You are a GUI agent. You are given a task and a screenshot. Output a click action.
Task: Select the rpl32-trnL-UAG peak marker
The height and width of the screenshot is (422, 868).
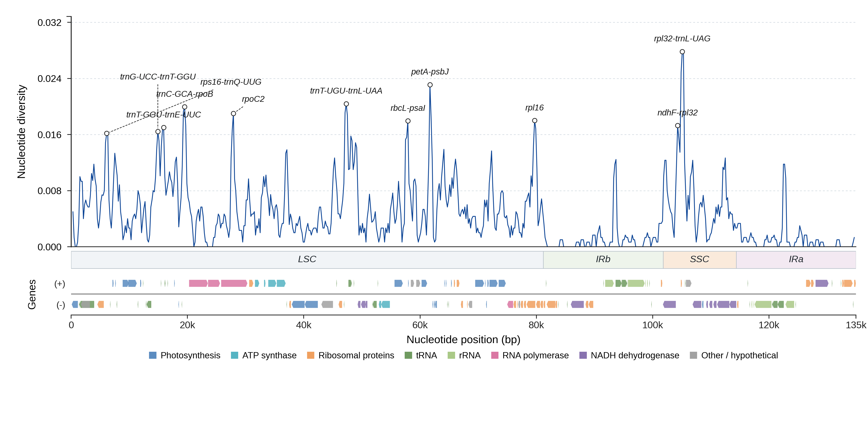tap(682, 52)
